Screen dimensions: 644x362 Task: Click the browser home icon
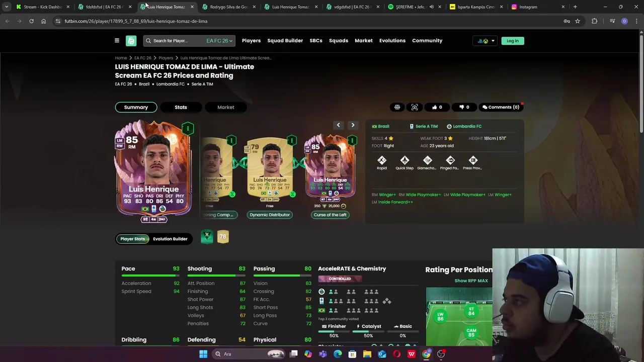[x=43, y=21]
